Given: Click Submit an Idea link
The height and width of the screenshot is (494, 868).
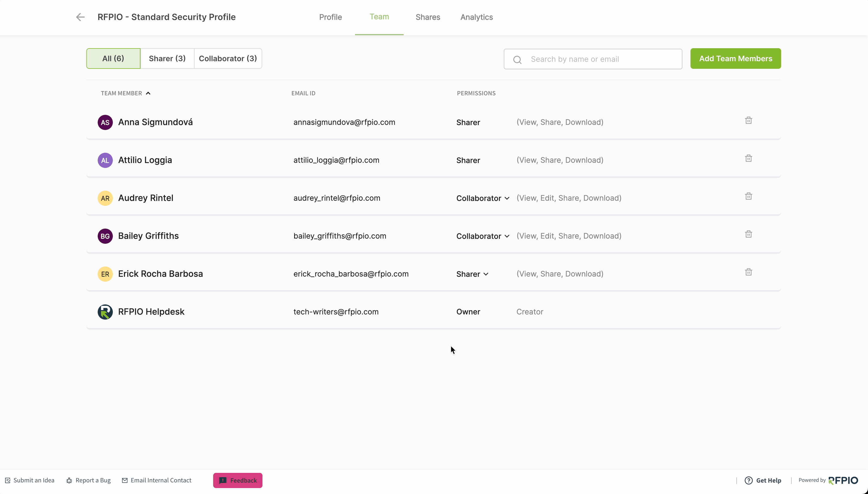Looking at the screenshot, I should [x=29, y=480].
